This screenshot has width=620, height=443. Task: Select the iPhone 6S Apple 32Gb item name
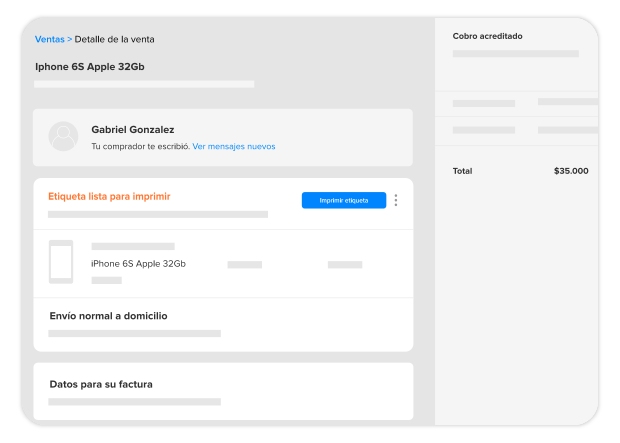click(x=138, y=264)
